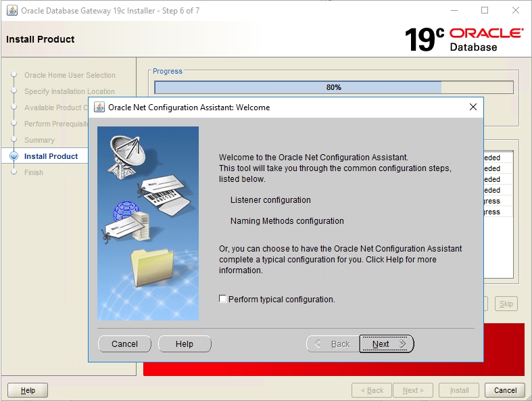Click the Install Product step bullet icon
The width and height of the screenshot is (532, 401).
(x=14, y=156)
